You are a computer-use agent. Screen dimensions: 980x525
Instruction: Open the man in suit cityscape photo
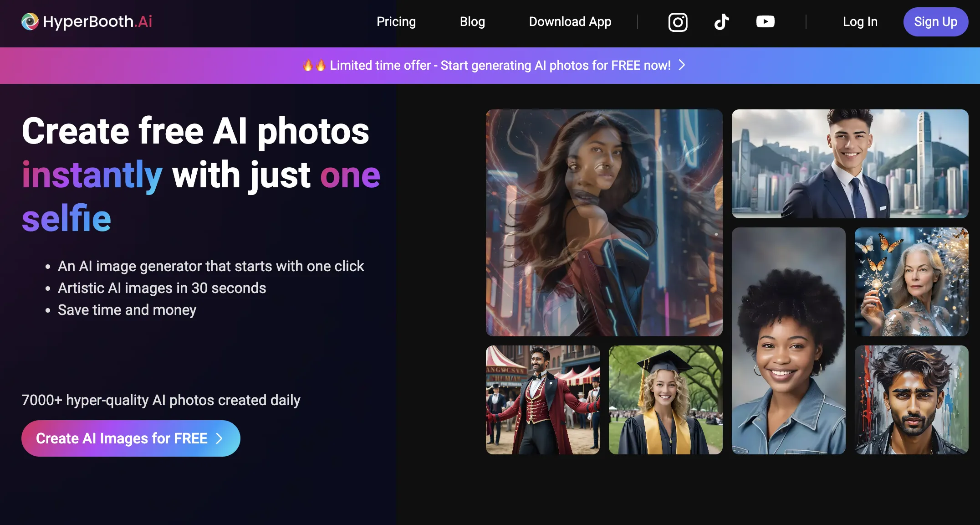point(850,165)
